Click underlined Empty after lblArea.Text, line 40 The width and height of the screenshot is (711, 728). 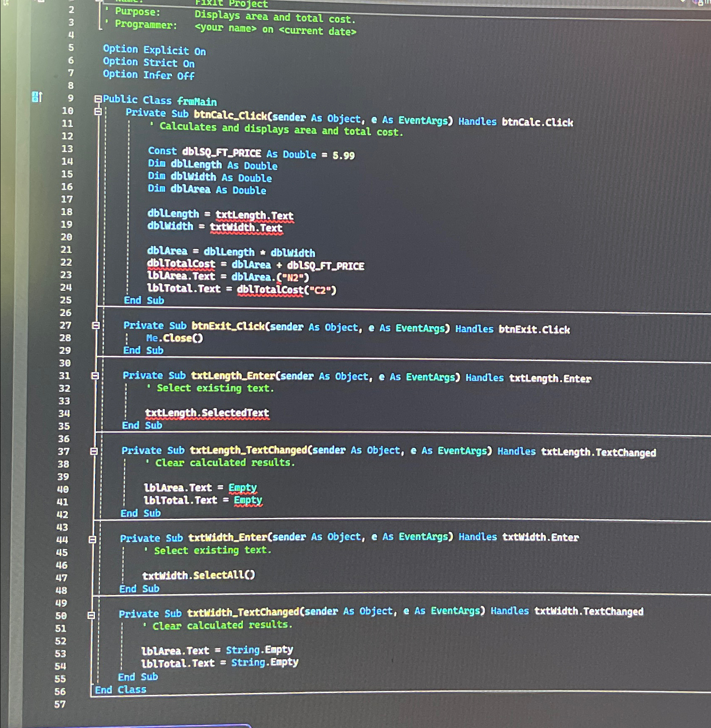(x=243, y=488)
